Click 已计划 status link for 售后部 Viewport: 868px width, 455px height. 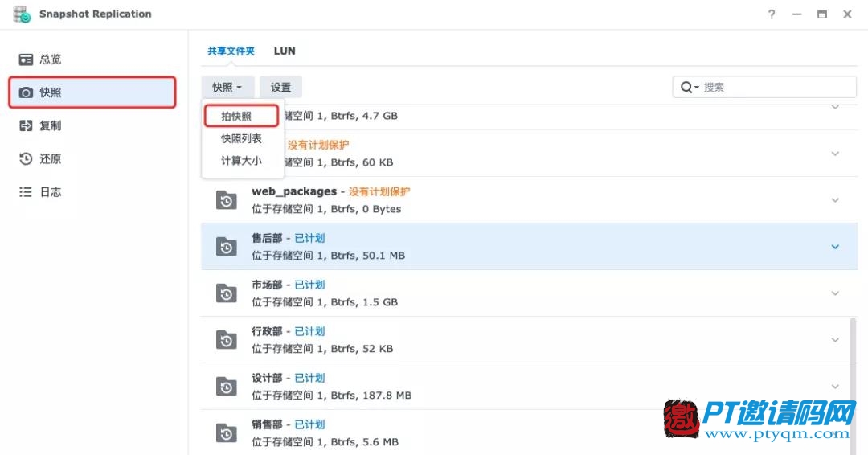coord(309,238)
